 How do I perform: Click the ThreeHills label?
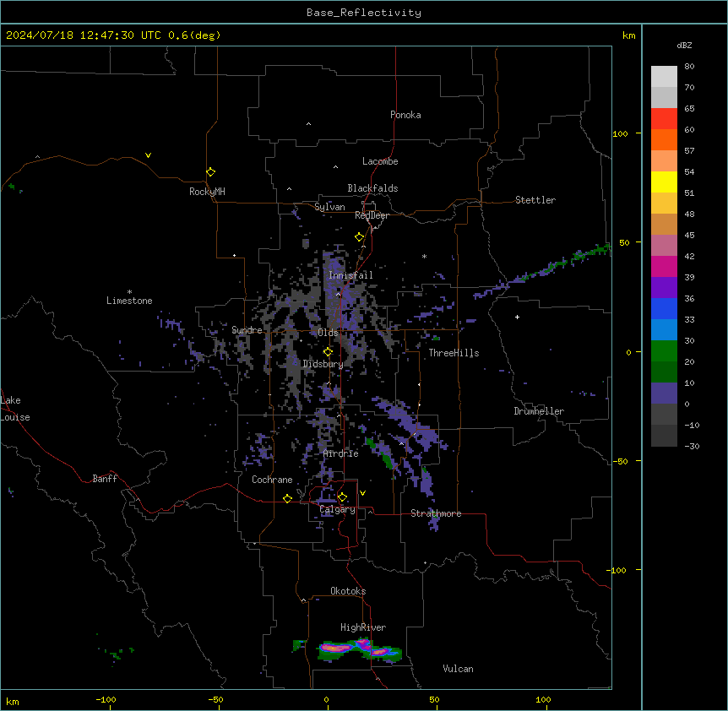(x=454, y=353)
